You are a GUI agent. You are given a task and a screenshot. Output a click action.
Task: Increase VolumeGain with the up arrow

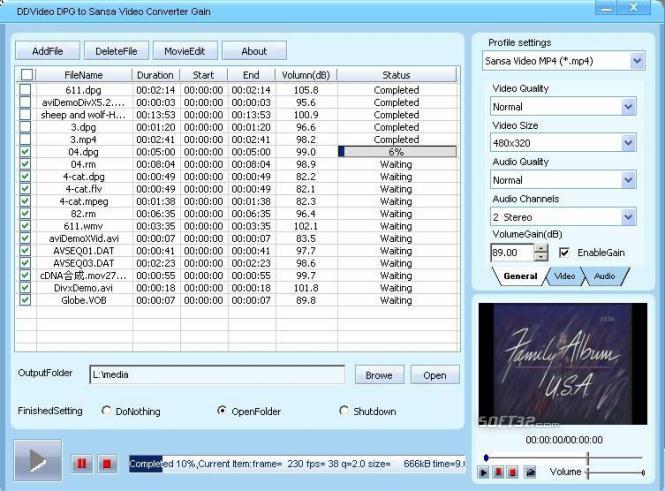[541, 248]
